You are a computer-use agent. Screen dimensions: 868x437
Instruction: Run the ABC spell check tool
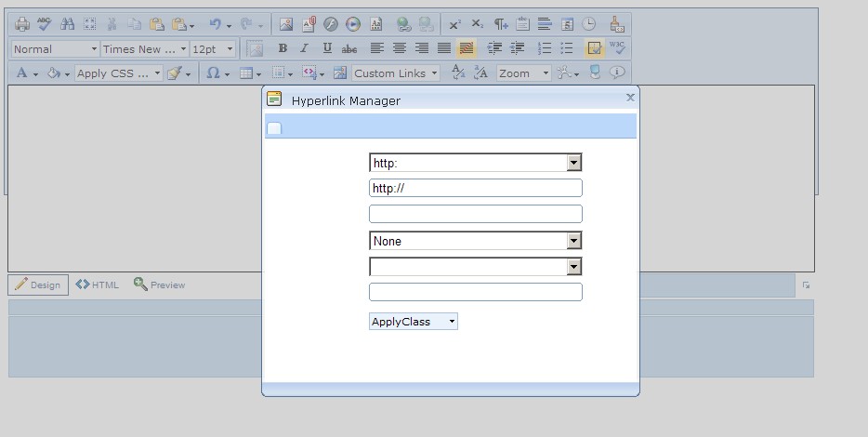tap(45, 24)
